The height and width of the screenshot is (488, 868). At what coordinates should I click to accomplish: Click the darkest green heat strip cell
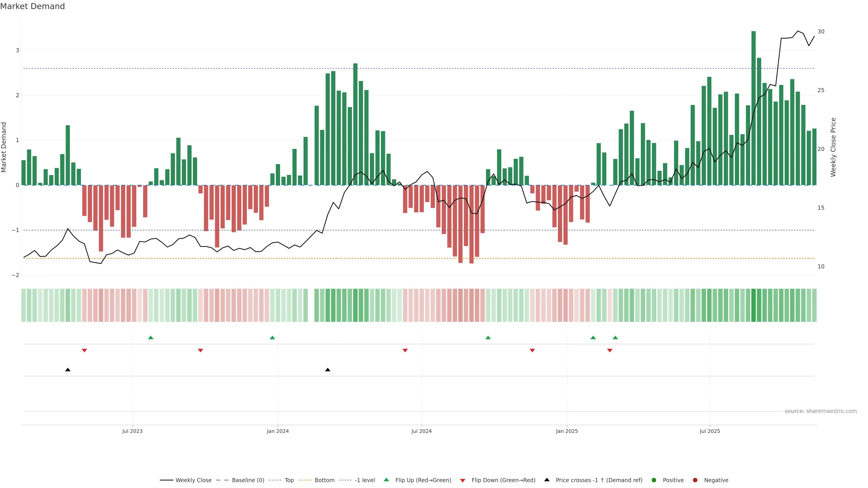tap(753, 305)
